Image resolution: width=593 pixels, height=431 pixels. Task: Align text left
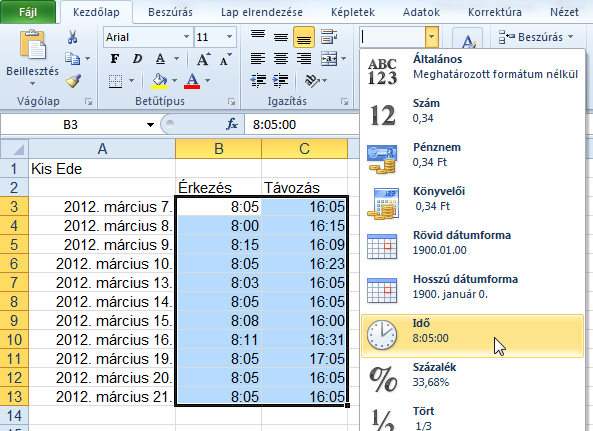click(258, 59)
